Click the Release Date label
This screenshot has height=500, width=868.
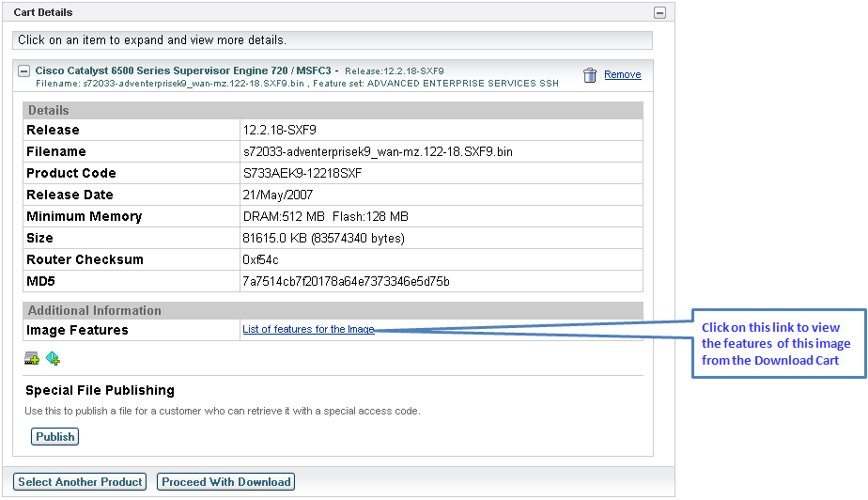tap(70, 195)
